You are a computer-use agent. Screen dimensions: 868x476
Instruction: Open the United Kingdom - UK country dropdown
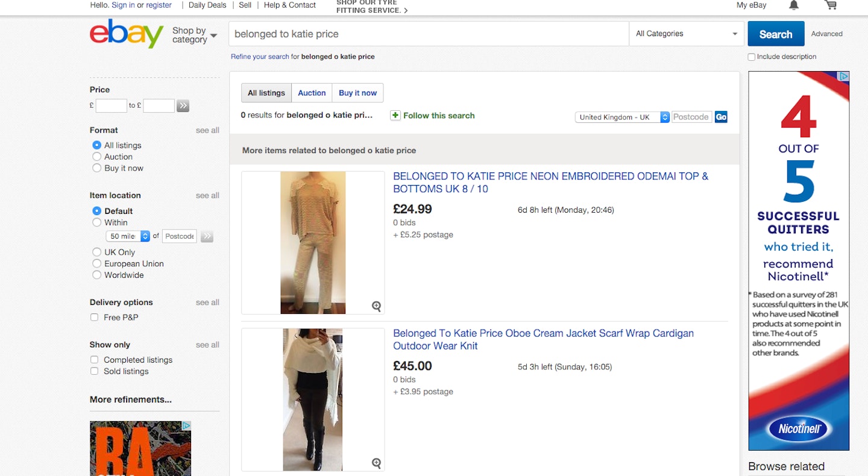tap(622, 117)
